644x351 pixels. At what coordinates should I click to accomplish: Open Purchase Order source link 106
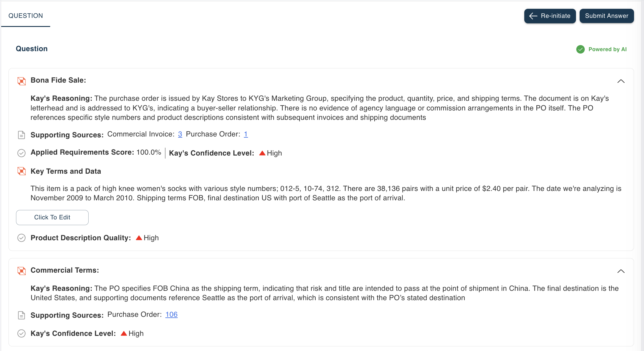click(x=171, y=314)
